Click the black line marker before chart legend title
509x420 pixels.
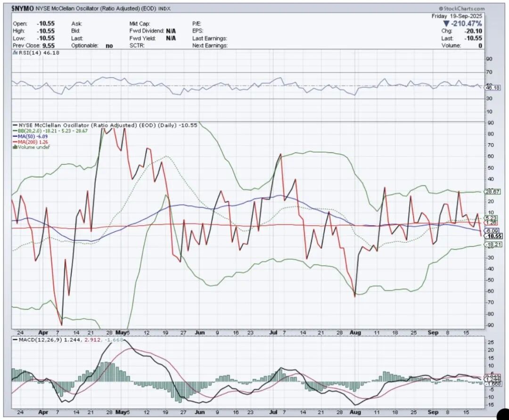[15, 125]
